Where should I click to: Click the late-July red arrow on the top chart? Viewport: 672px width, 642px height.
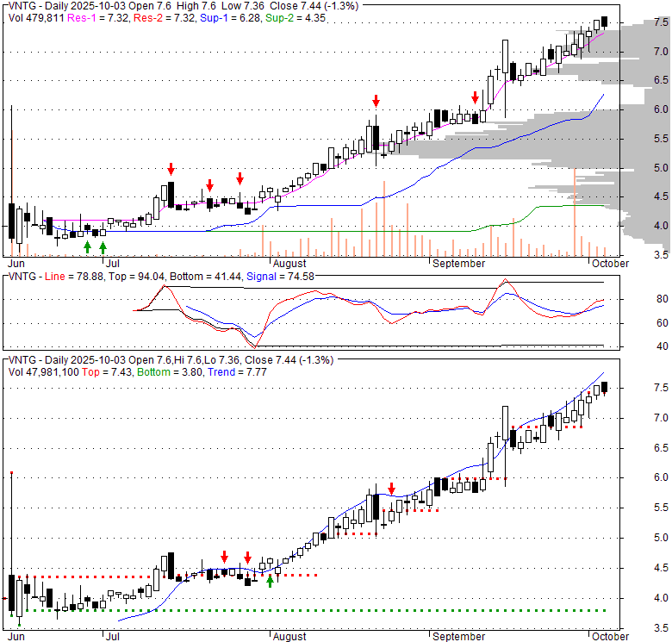coord(240,178)
